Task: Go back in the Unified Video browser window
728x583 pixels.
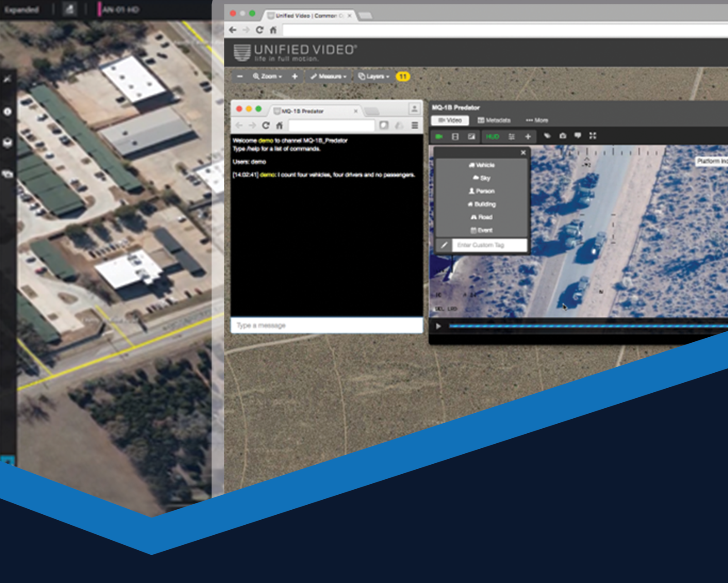Action: 233,30
